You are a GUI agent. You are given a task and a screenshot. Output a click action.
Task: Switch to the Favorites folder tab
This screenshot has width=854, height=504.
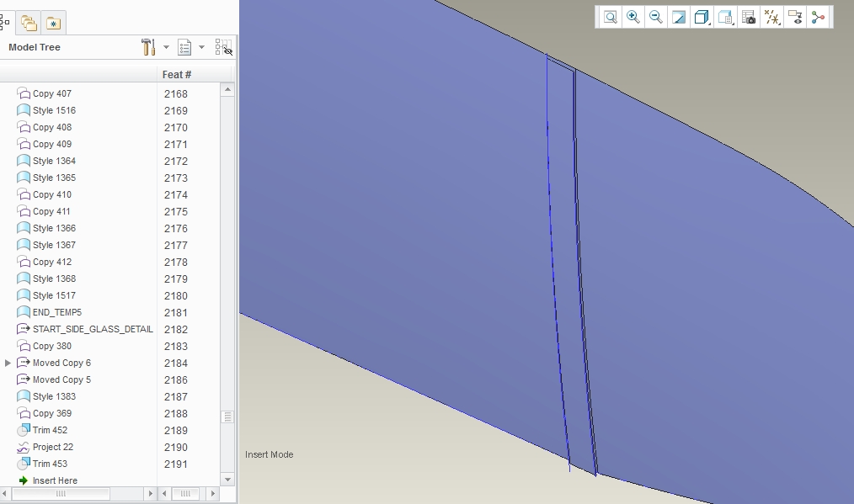pyautogui.click(x=53, y=24)
